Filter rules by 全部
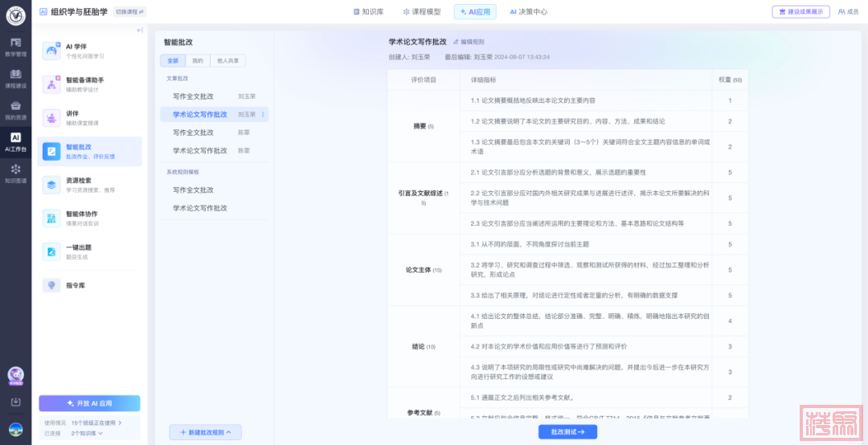This screenshot has height=445, width=868. (x=173, y=61)
